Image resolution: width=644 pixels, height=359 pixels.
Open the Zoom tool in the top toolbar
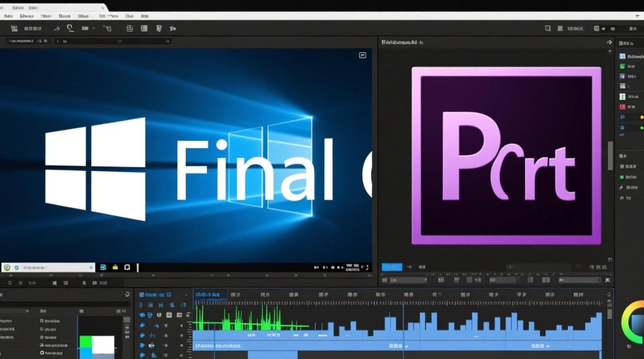(70, 28)
